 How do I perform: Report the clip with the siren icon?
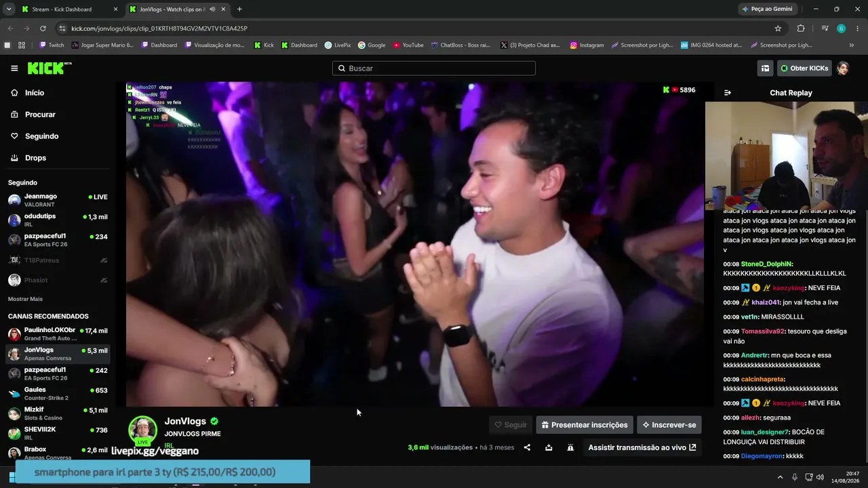tap(570, 447)
